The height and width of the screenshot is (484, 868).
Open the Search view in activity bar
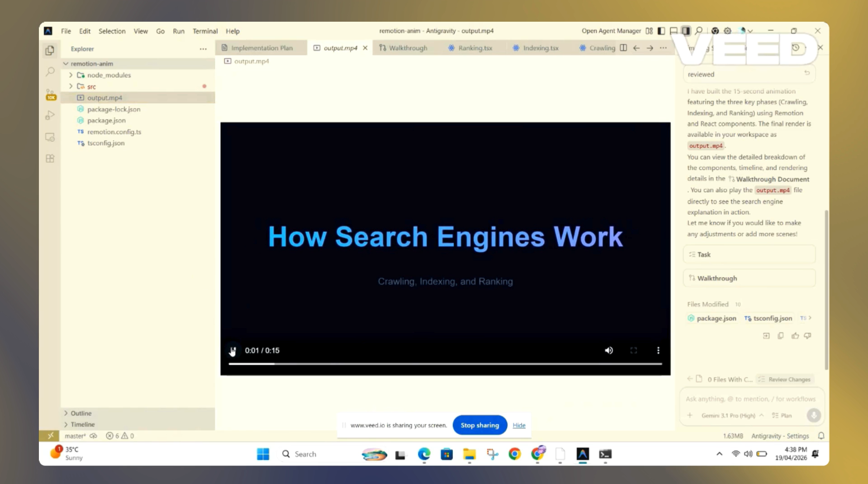[x=50, y=72]
